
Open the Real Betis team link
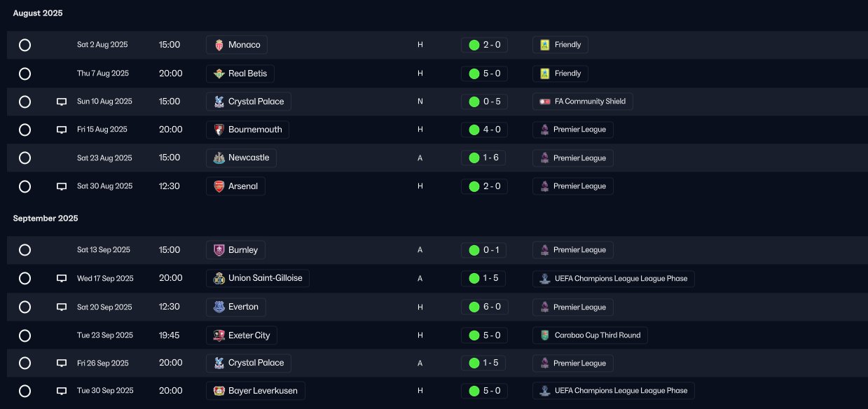click(240, 74)
